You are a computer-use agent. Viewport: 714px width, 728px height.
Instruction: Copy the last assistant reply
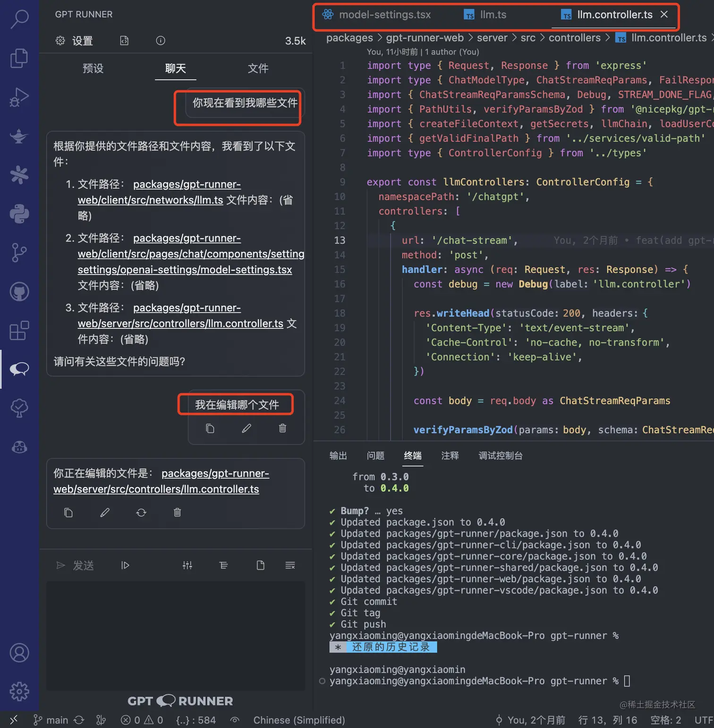pos(68,513)
